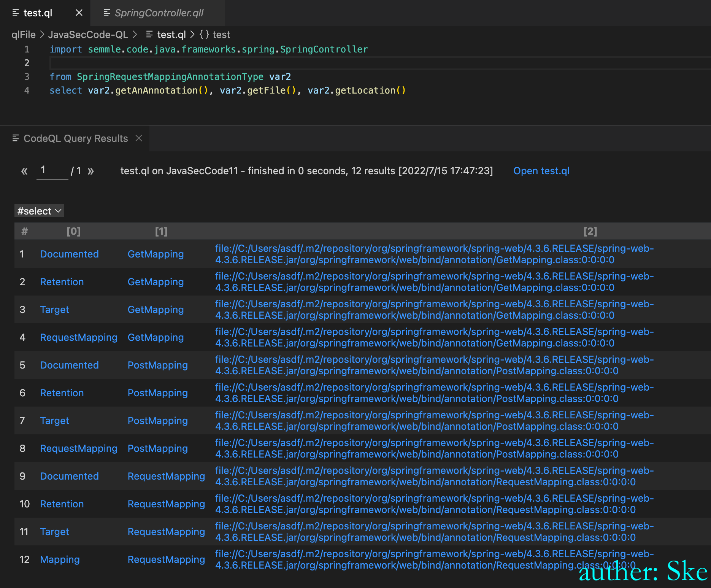This screenshot has width=711, height=588.
Task: Click the [1] column header
Action: point(161,231)
